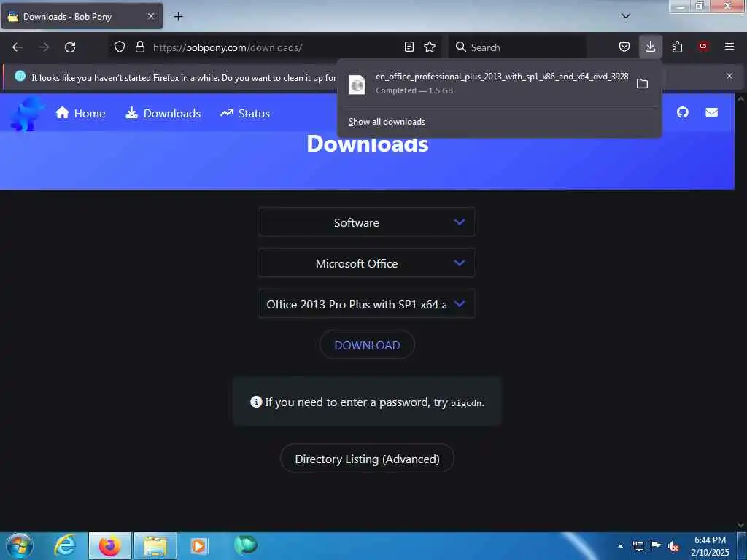Go to Home in the site navigation
747x560 pixels.
point(80,113)
